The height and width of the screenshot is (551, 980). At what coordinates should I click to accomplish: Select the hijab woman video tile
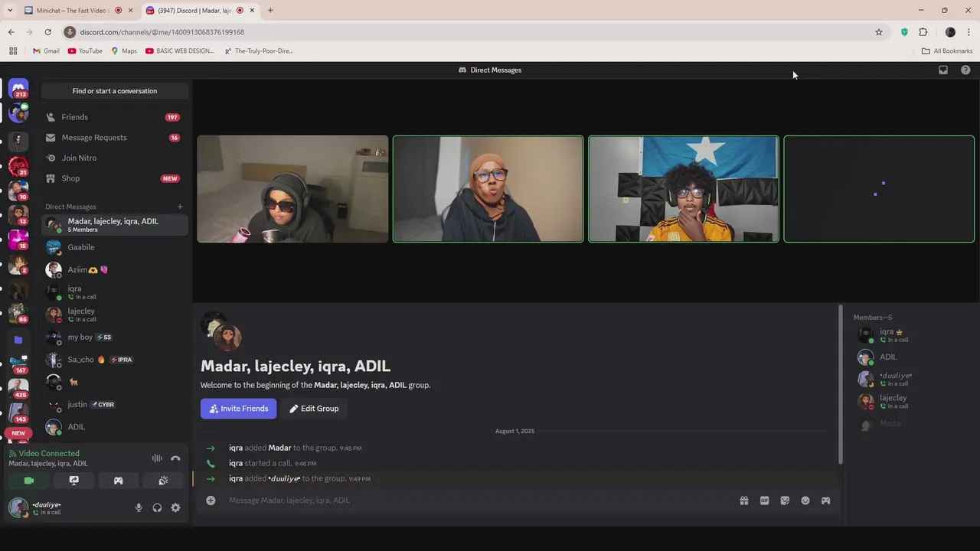tap(488, 189)
